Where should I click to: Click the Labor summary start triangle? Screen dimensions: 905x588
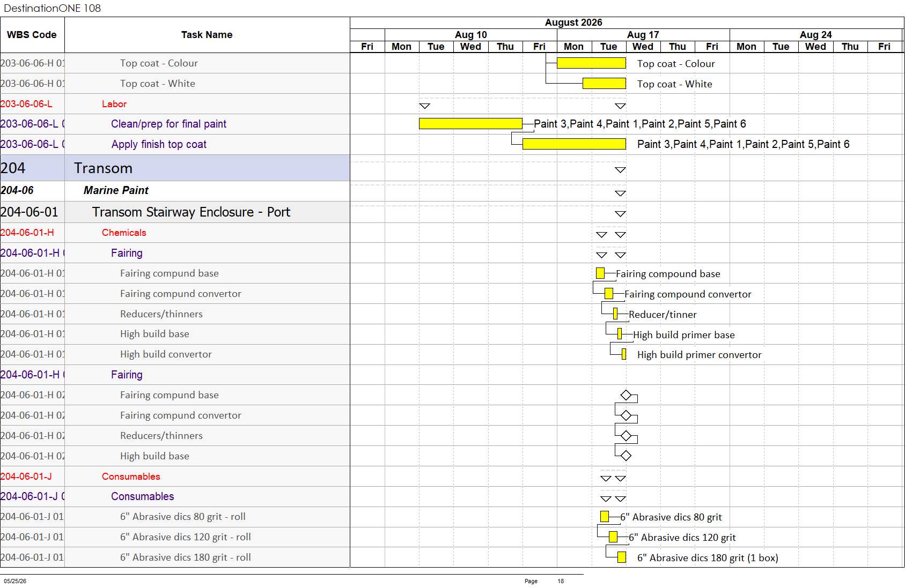coord(425,106)
